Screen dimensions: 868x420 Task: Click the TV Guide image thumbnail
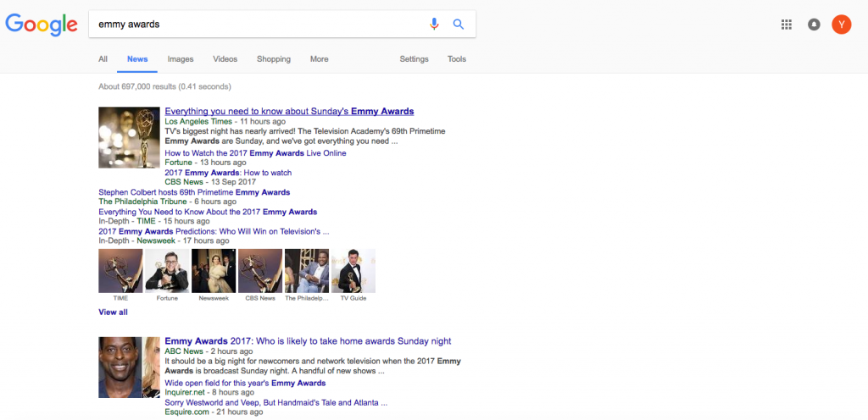point(353,271)
